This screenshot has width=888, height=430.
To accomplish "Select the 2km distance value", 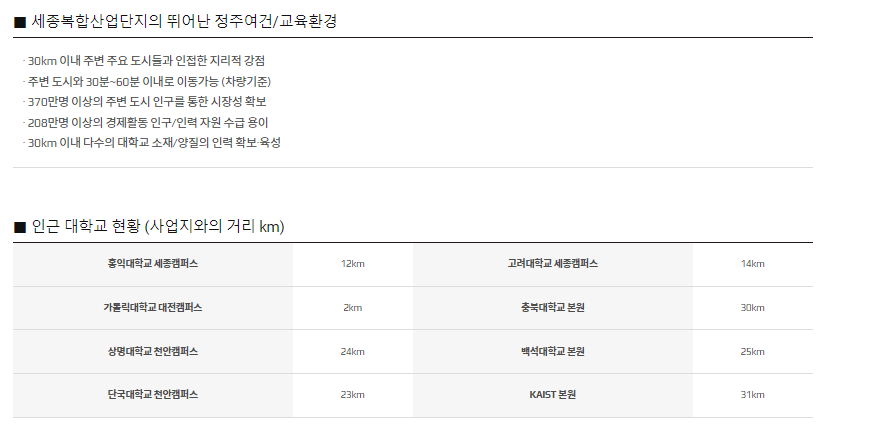I will pyautogui.click(x=352, y=308).
